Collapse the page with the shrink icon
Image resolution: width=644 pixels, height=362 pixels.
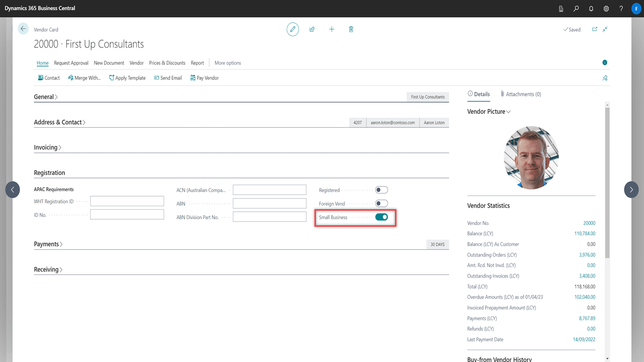click(605, 29)
